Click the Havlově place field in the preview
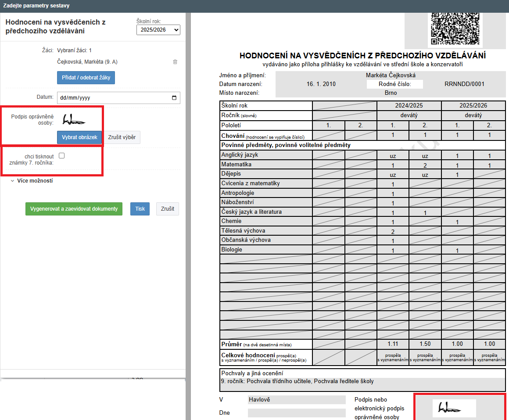This screenshot has height=420, width=509. pyautogui.click(x=297, y=400)
